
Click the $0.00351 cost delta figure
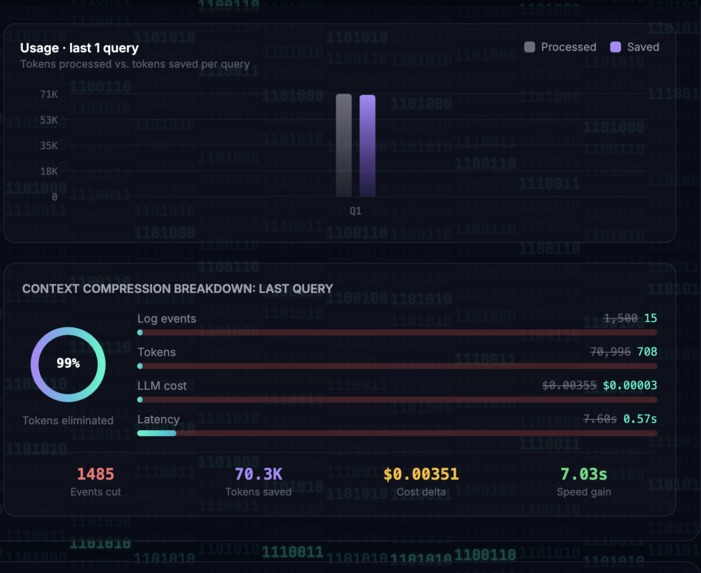click(421, 474)
